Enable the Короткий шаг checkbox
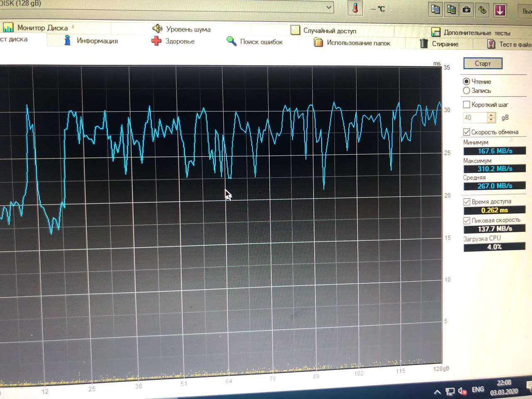 click(485, 105)
